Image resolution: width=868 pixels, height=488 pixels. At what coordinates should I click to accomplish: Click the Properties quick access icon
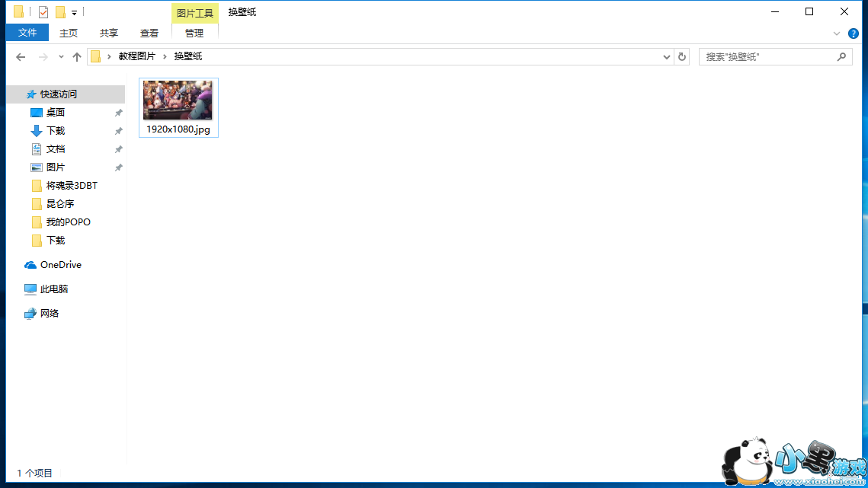pyautogui.click(x=43, y=11)
